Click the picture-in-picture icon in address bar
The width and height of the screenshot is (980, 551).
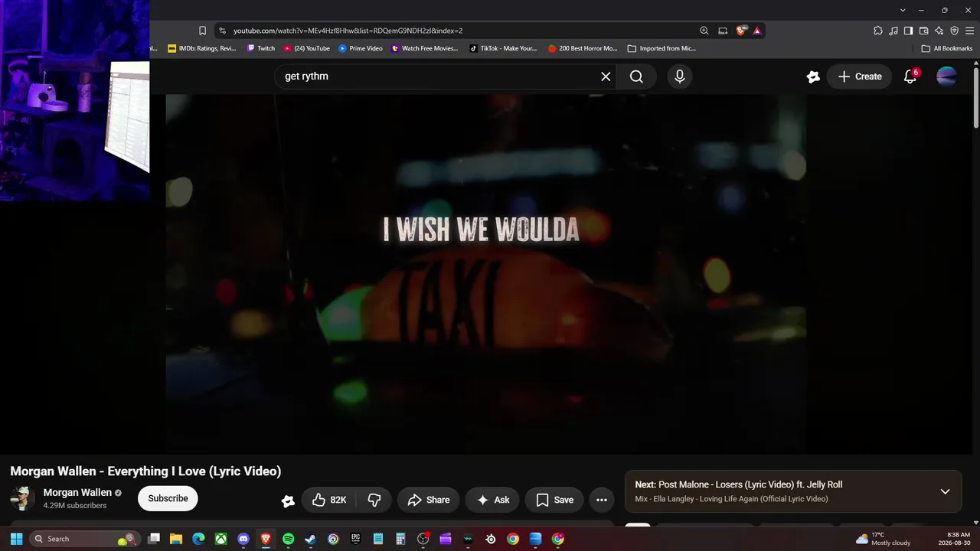point(723,31)
